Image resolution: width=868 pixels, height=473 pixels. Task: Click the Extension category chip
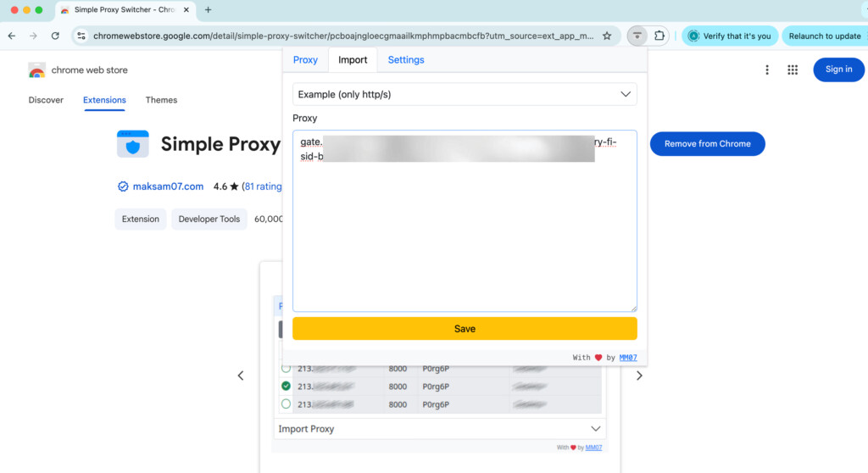pos(141,220)
